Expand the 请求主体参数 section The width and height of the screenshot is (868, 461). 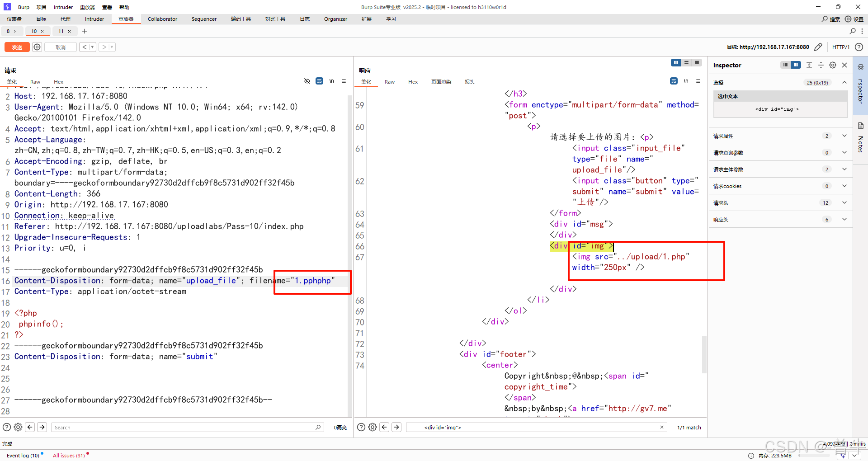(x=844, y=169)
